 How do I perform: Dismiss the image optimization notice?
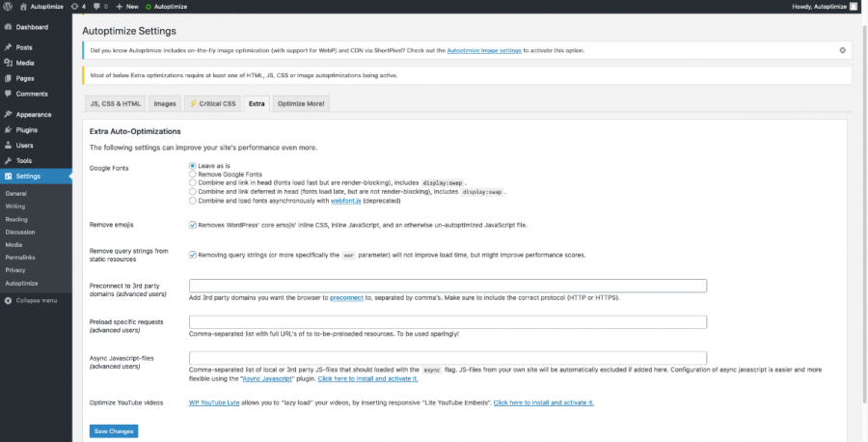843,50
